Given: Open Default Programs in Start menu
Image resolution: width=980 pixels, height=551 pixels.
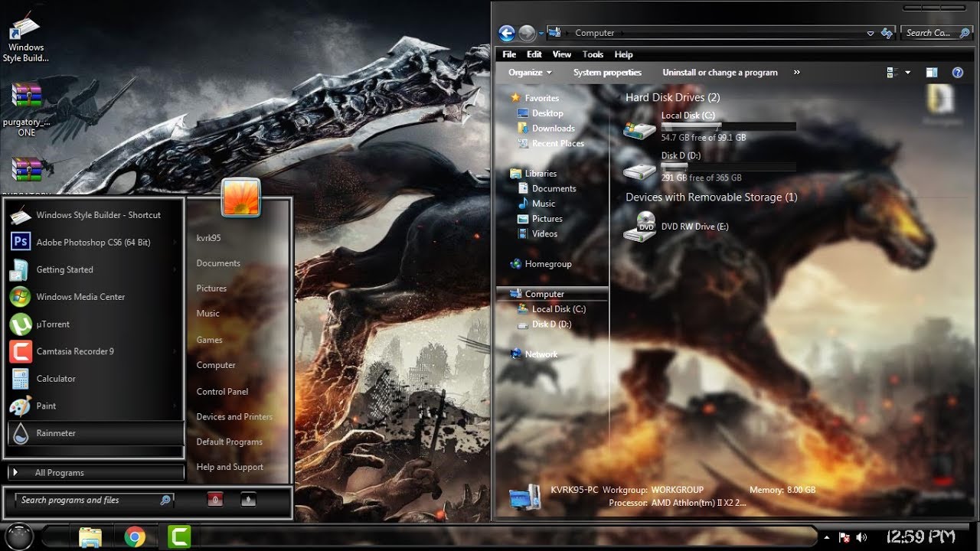Looking at the screenshot, I should (x=229, y=442).
